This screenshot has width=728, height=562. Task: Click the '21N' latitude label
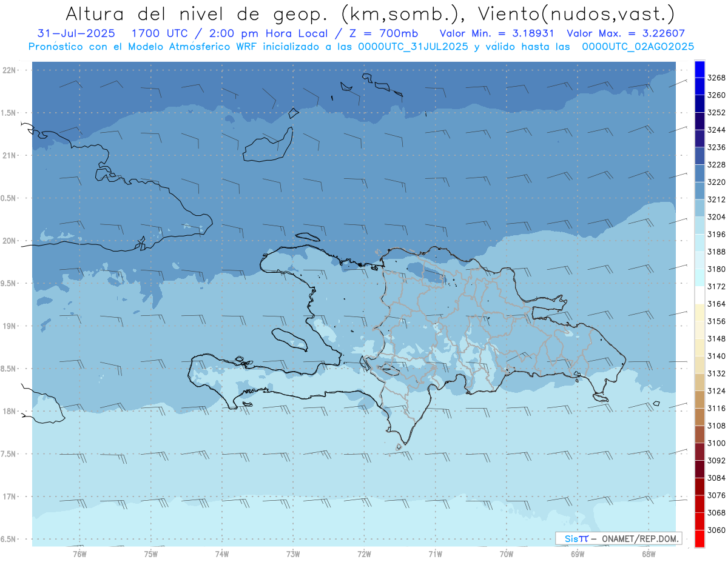click(10, 155)
